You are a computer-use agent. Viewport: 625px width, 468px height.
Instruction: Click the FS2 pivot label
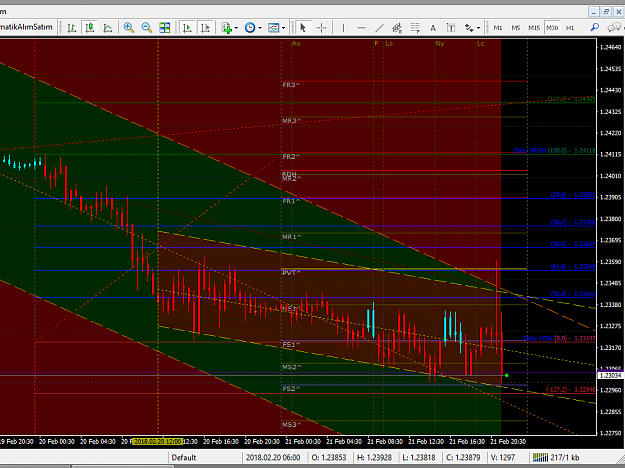pos(291,389)
